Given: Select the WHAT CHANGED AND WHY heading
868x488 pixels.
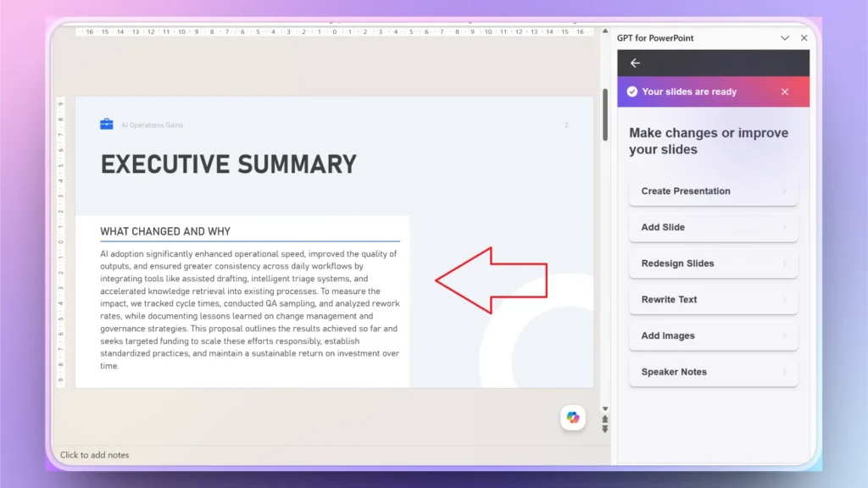Looking at the screenshot, I should pos(165,231).
